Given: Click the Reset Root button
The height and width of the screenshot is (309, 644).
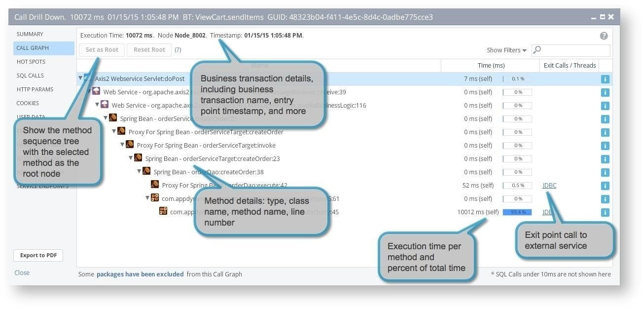Looking at the screenshot, I should tap(149, 50).
